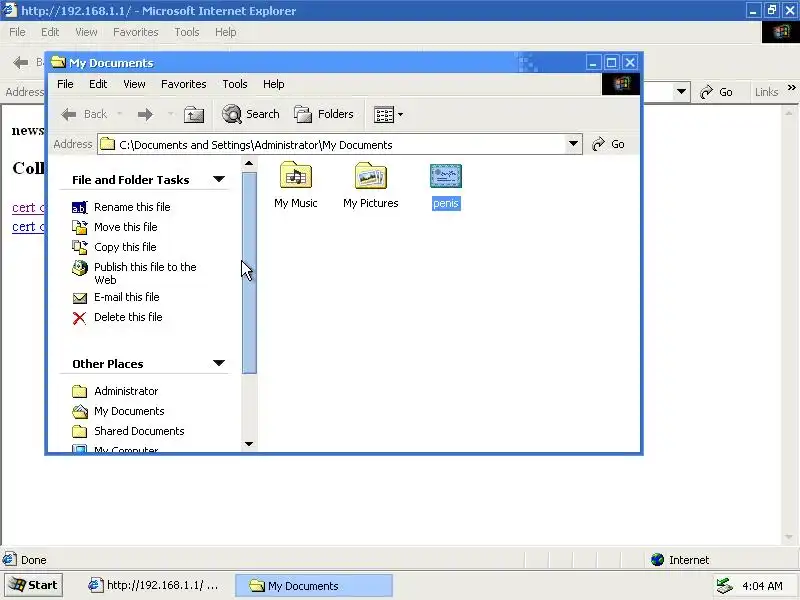Open the Edit menu in My Documents
This screenshot has width=800, height=600.
click(x=98, y=84)
